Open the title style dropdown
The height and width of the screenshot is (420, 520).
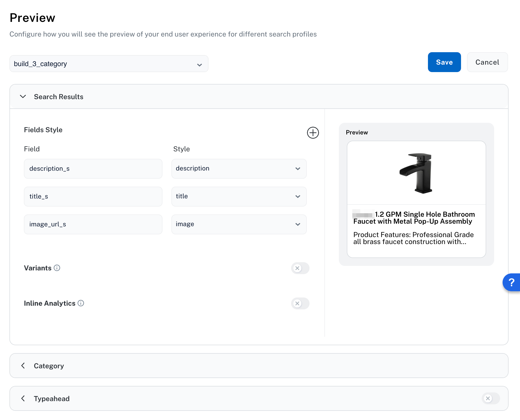click(x=298, y=197)
